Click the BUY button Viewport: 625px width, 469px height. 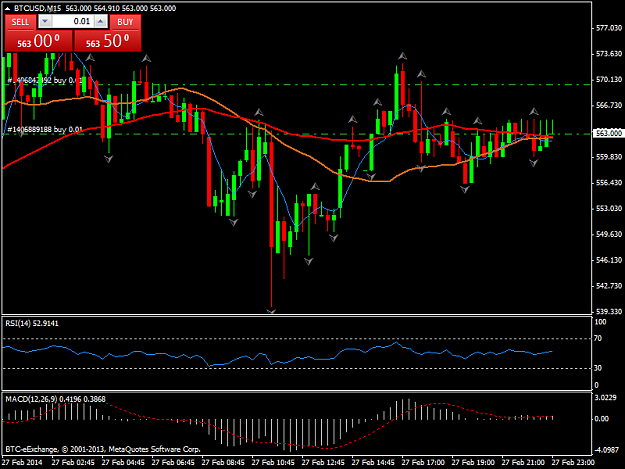pyautogui.click(x=125, y=22)
